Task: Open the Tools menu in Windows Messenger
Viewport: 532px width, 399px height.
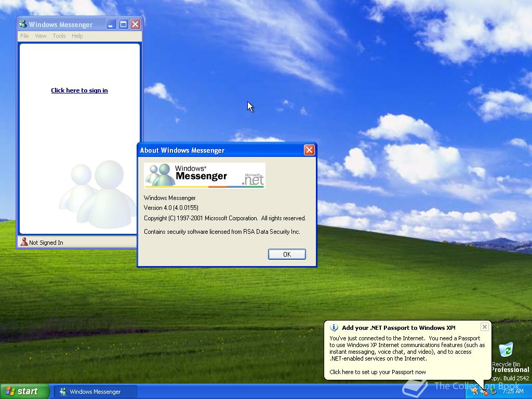Action: [x=59, y=36]
